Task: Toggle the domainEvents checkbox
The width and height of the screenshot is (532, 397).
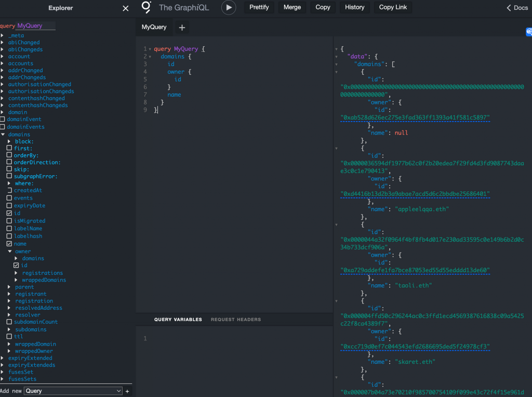Action: 3,127
